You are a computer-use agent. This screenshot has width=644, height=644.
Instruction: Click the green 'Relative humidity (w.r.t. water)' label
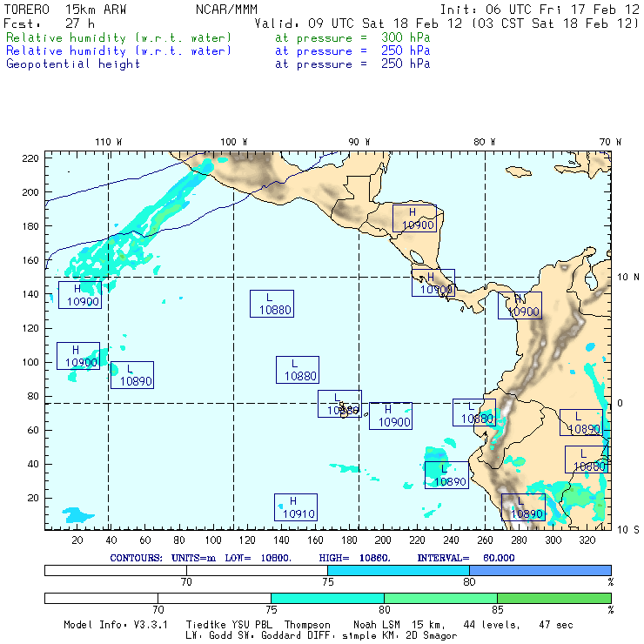pos(118,37)
